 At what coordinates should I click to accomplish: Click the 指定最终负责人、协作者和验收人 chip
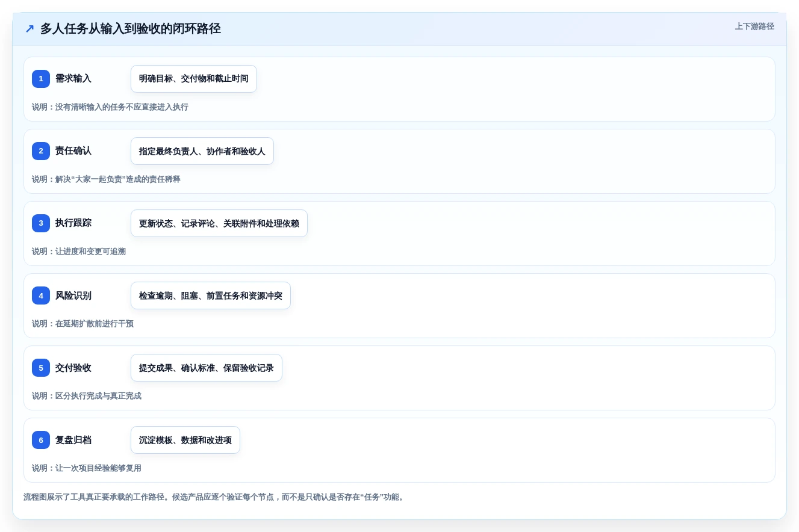point(202,151)
